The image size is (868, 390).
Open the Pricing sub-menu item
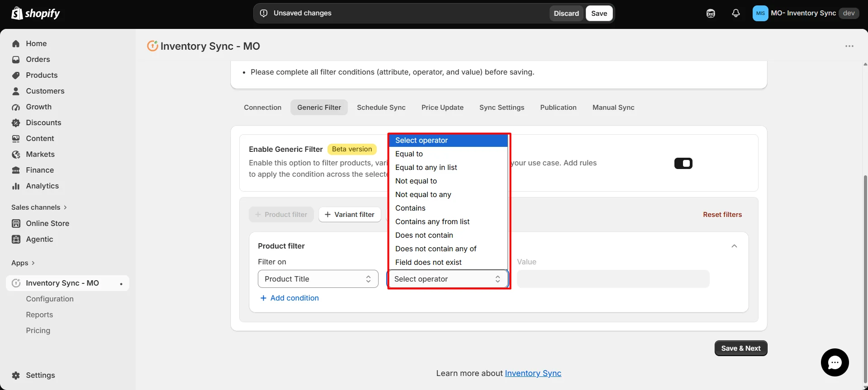(x=38, y=330)
